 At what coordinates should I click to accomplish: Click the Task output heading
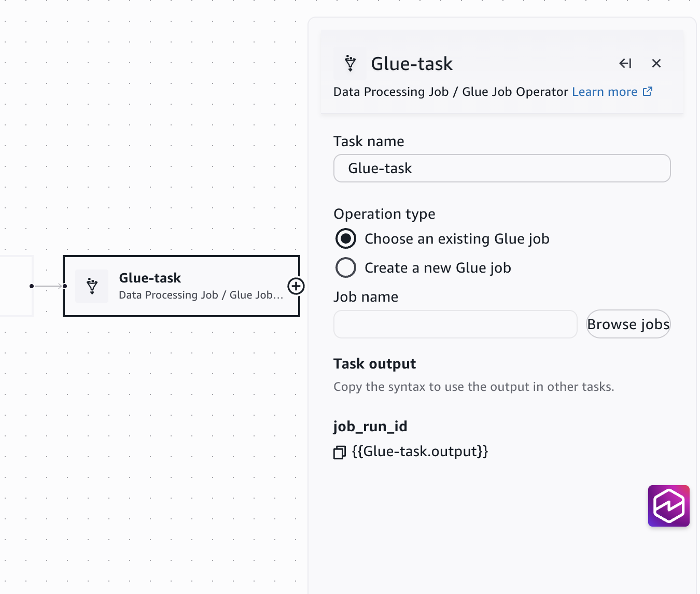(x=374, y=364)
